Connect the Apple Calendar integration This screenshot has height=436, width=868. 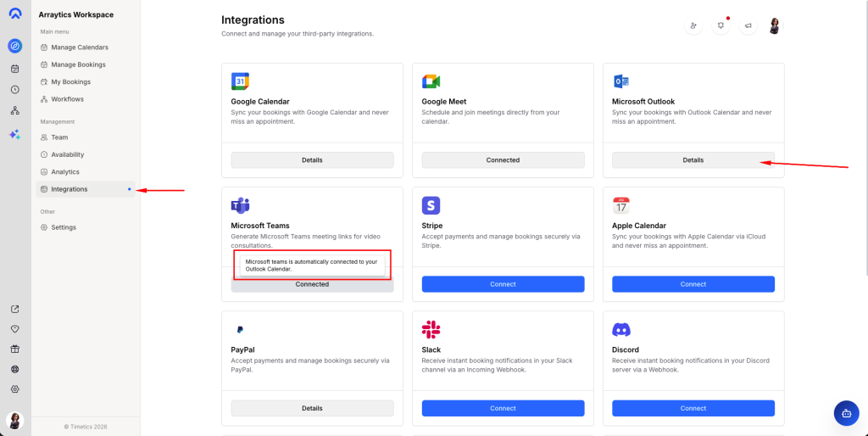coord(693,284)
